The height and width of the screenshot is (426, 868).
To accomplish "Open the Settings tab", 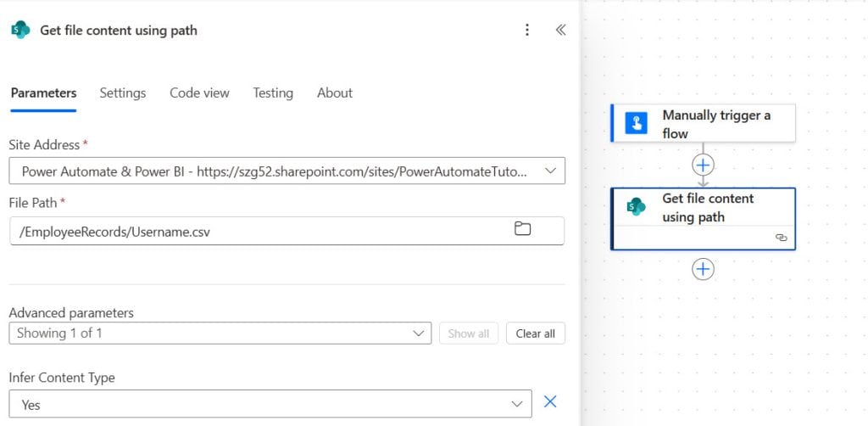I will 122,93.
